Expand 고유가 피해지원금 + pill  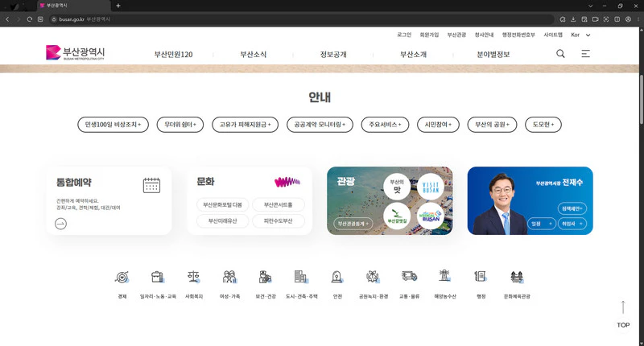pos(246,125)
